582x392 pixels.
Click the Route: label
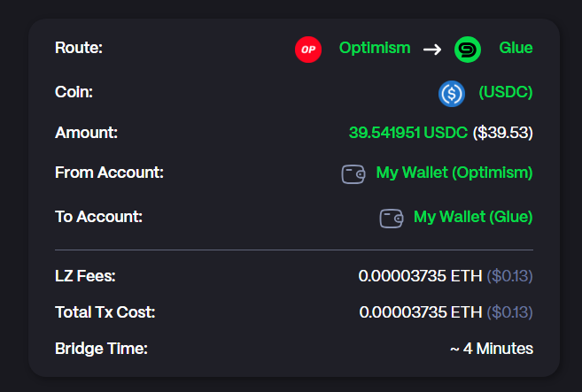tap(79, 48)
